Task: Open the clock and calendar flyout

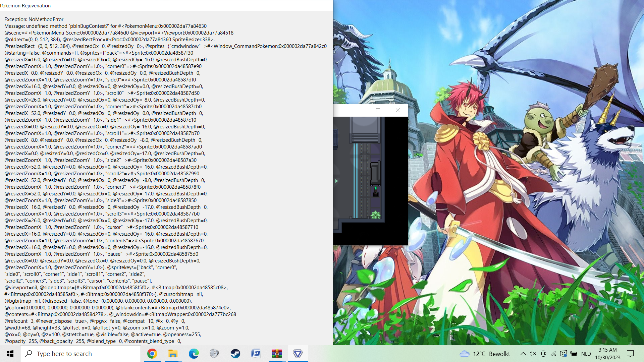Action: (x=608, y=354)
